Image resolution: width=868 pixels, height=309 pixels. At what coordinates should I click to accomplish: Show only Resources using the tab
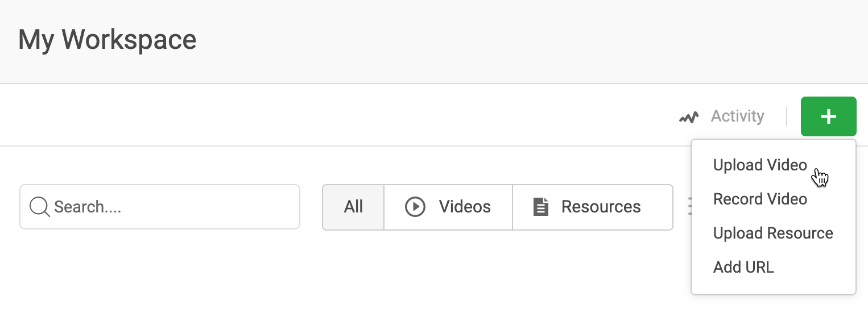pyautogui.click(x=593, y=207)
